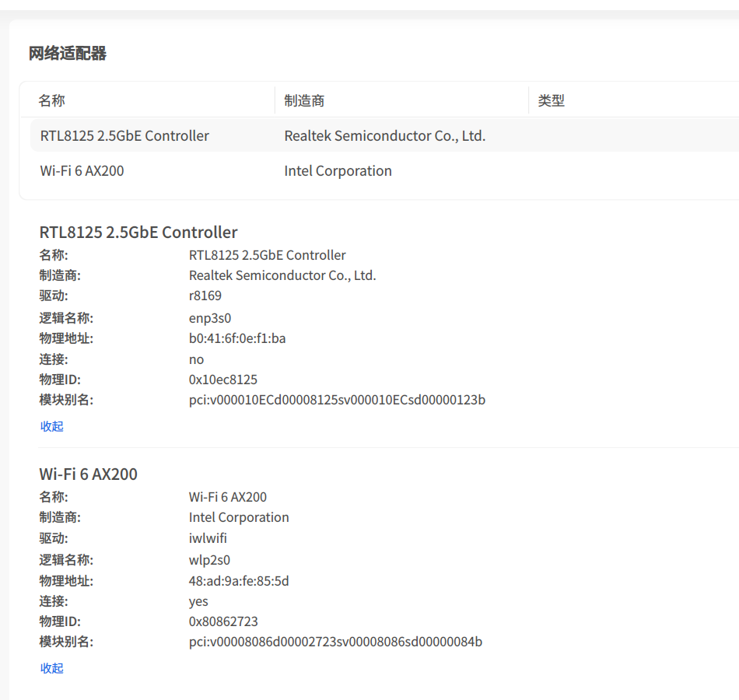Collapse the Wi-Fi 6 AX200 details section
The height and width of the screenshot is (700, 739).
coord(52,668)
